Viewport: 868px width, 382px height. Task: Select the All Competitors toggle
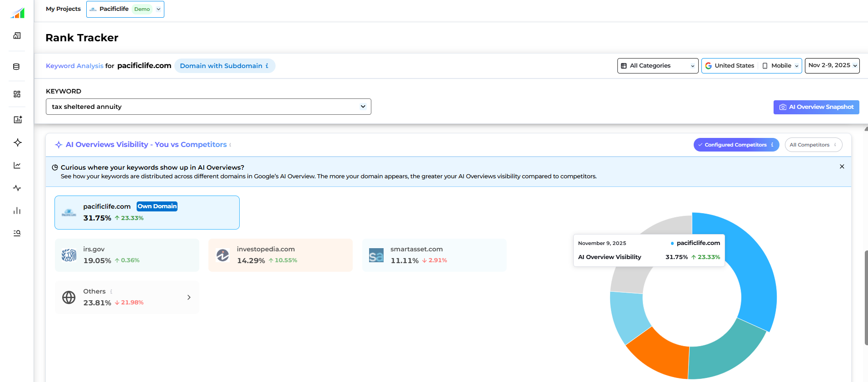click(814, 145)
